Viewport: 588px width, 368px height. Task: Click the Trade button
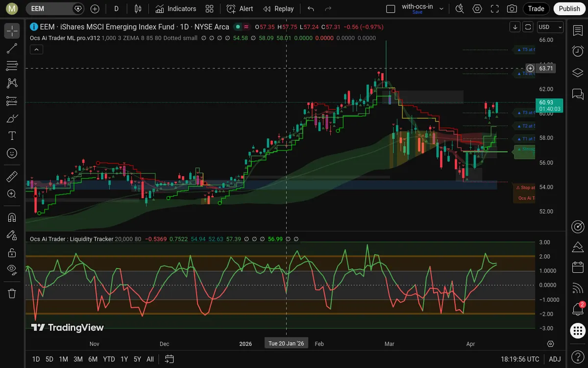point(536,8)
